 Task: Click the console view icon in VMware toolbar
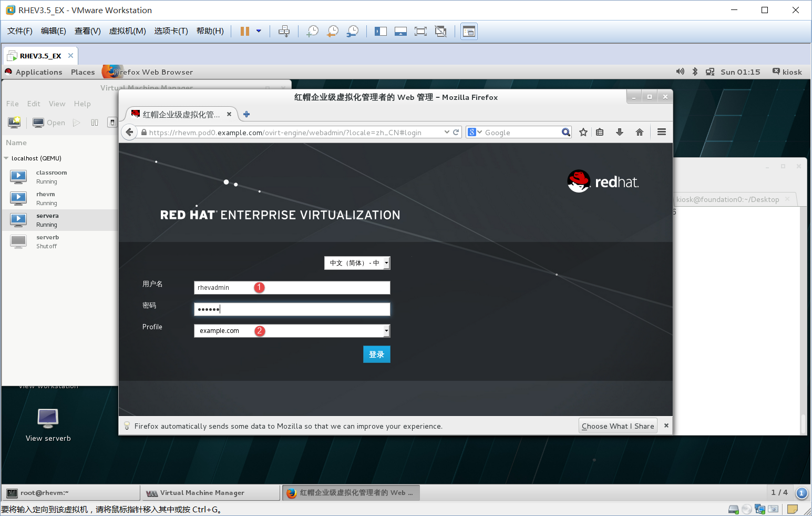coord(469,31)
